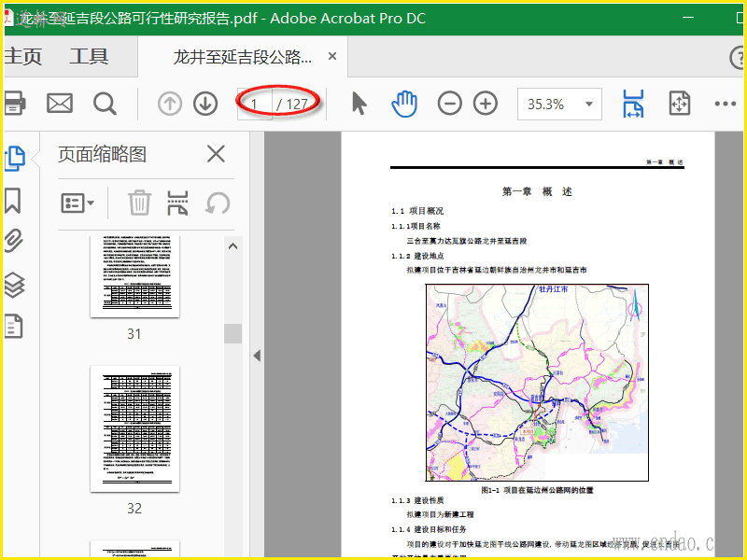Close the 龙井至延吉段公路 document tab
This screenshot has width=747, height=560.
(332, 56)
